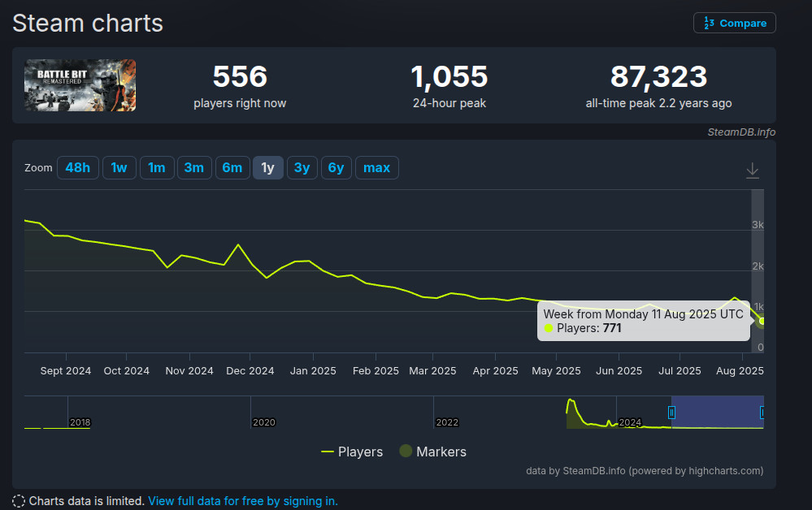This screenshot has height=510, width=812.
Task: Toggle the Markers series in legend
Action: click(433, 452)
